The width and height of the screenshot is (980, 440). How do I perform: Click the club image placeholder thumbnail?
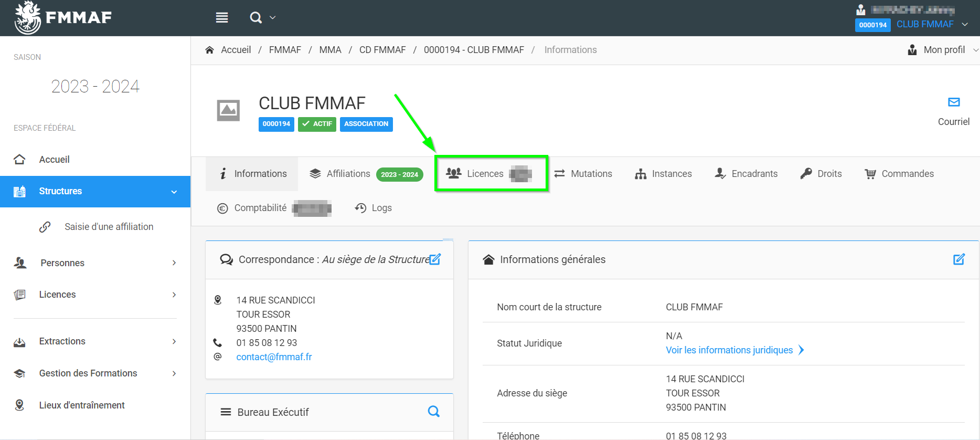click(x=228, y=110)
